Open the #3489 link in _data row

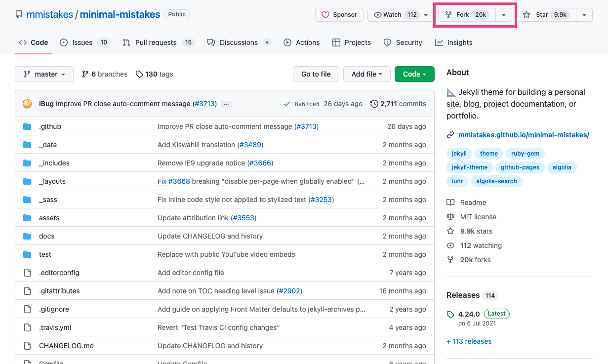click(x=250, y=145)
